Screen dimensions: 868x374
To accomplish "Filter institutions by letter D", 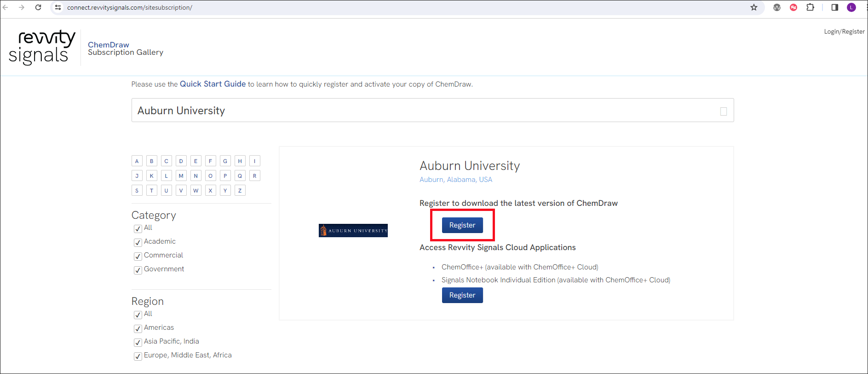I will 181,161.
